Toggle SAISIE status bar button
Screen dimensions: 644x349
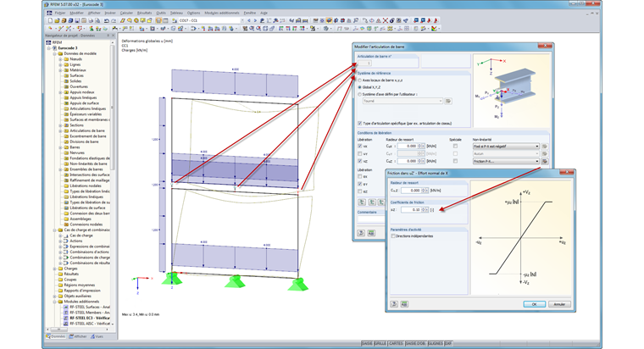click(367, 343)
